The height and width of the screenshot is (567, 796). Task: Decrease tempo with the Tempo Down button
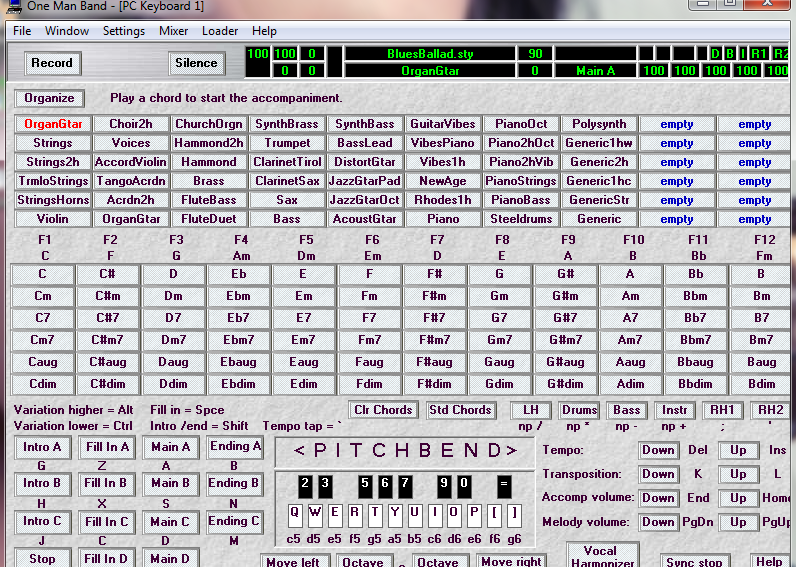point(658,450)
